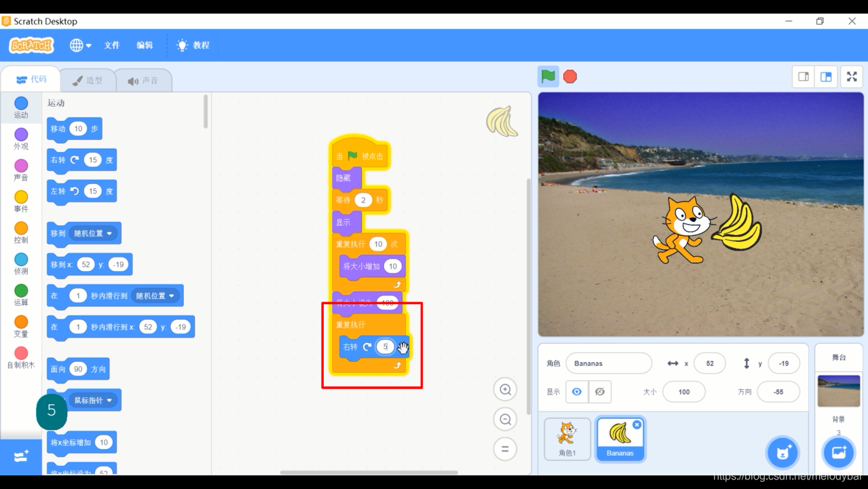Zoom in the code workspace
Screen dimensions: 868x489
(505, 389)
